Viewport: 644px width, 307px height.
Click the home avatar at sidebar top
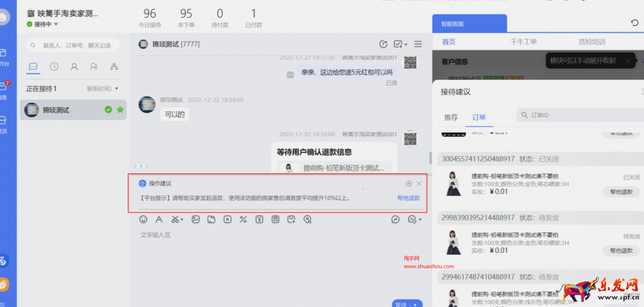[x=3, y=18]
